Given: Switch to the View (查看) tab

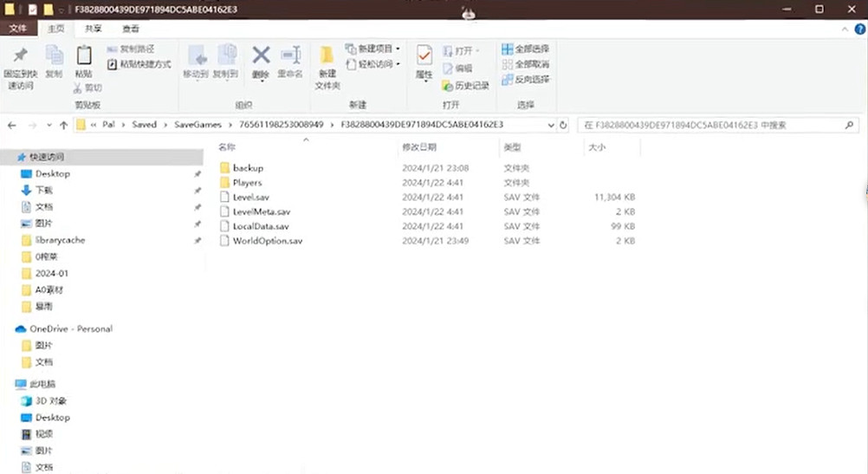Looking at the screenshot, I should point(131,29).
